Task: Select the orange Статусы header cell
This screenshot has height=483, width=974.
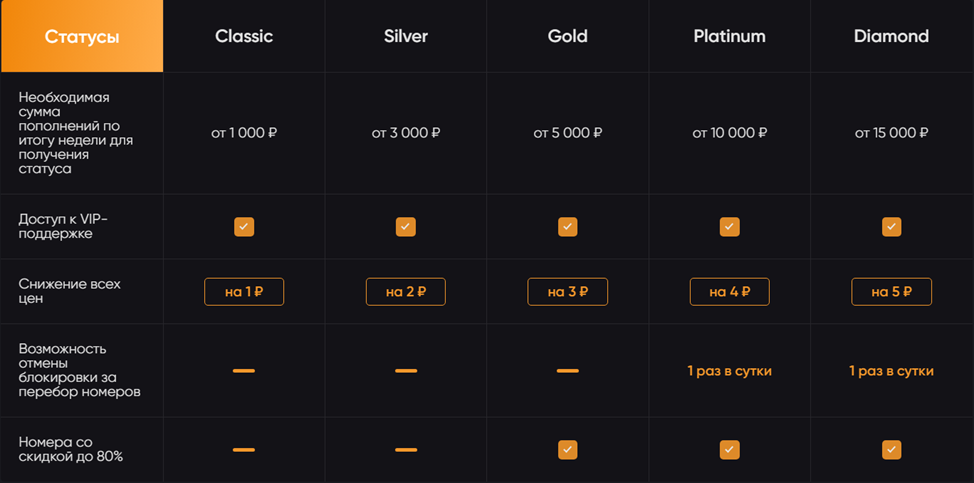Action: coord(82,36)
